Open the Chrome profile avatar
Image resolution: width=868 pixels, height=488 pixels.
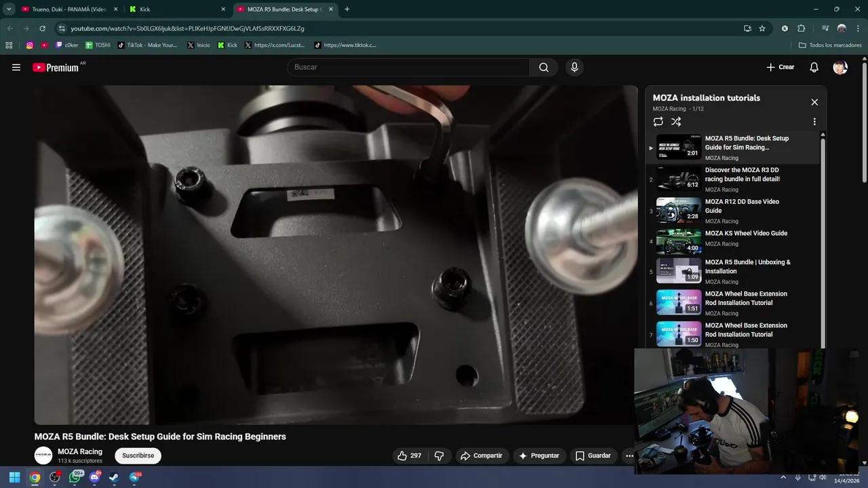842,28
